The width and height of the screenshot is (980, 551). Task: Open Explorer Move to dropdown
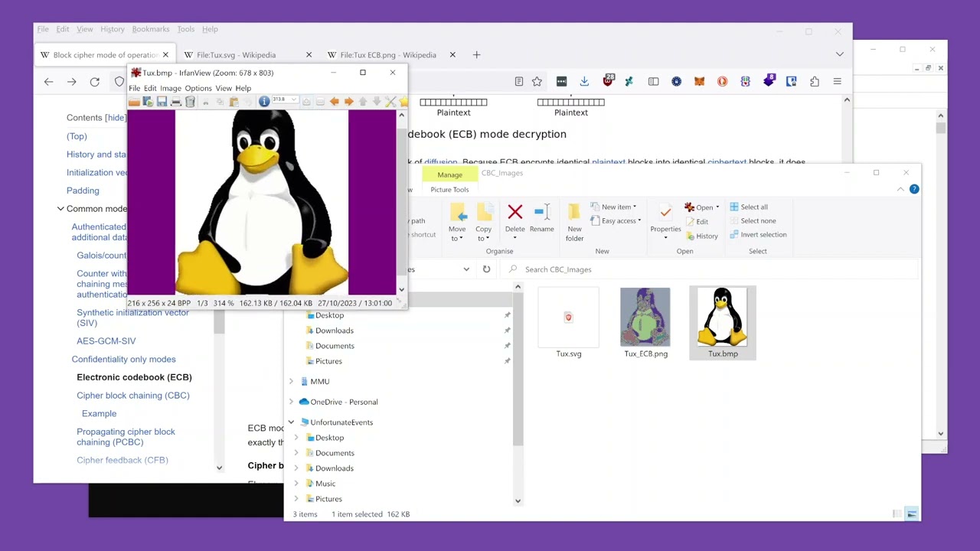coord(457,222)
